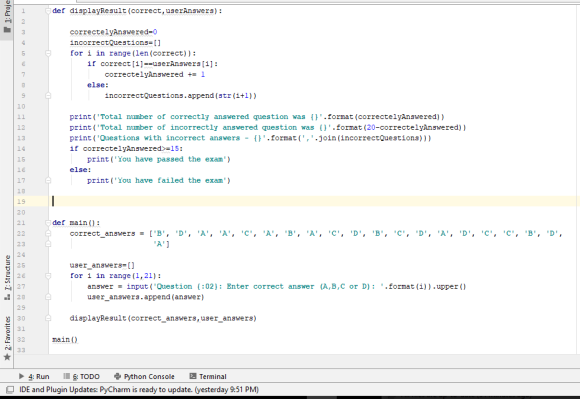Toggle fold end marker at line 17

[48, 180]
